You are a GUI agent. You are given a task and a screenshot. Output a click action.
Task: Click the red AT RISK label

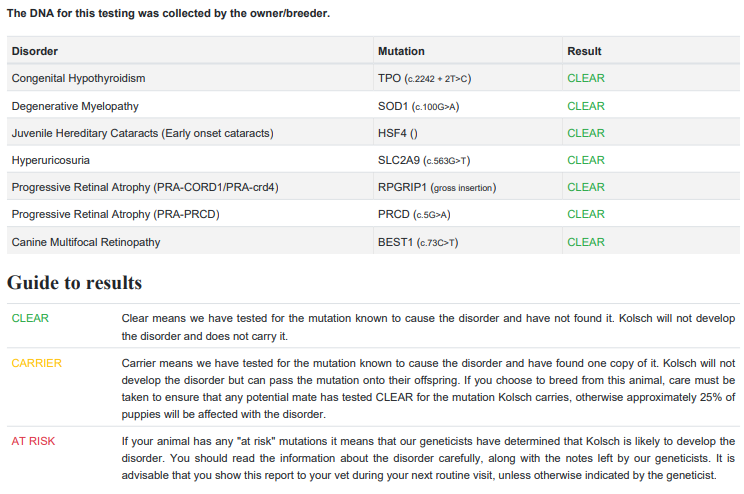33,441
